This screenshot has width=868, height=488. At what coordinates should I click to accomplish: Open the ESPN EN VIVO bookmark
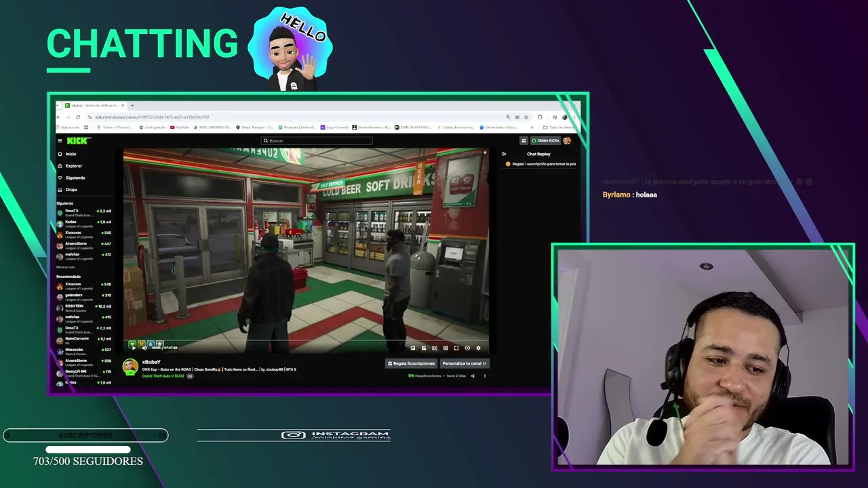pyautogui.click(x=413, y=127)
